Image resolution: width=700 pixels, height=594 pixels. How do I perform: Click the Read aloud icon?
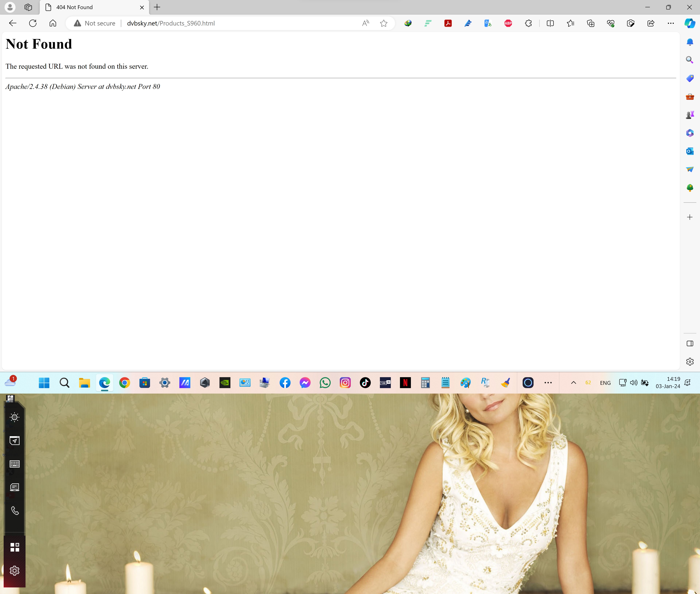(365, 23)
